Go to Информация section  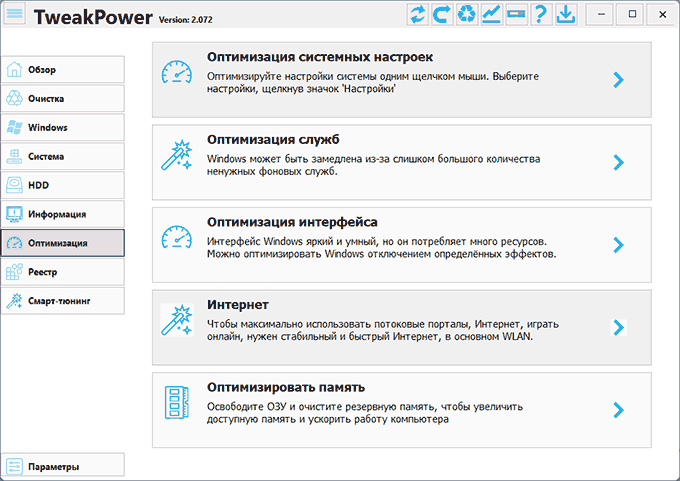63,214
